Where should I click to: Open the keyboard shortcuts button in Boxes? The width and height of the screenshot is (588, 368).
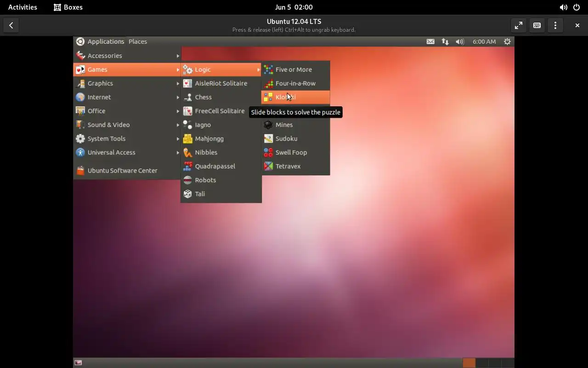pyautogui.click(x=537, y=25)
